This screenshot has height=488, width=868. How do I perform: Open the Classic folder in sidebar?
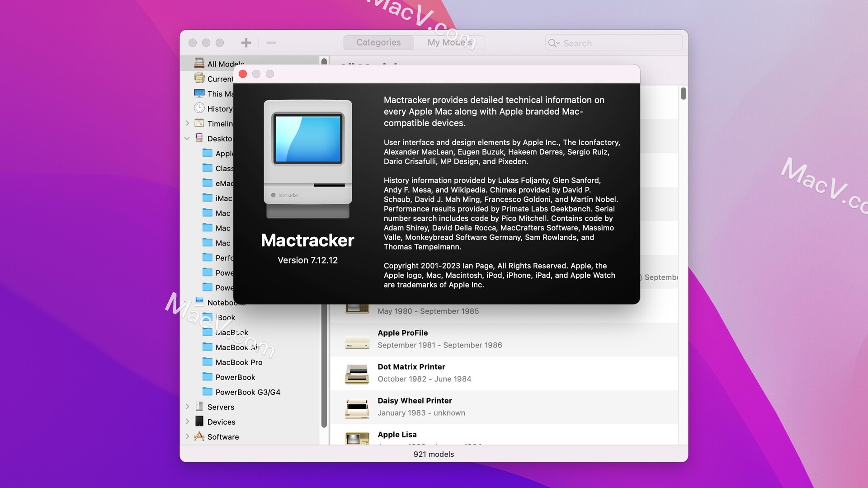pos(208,168)
